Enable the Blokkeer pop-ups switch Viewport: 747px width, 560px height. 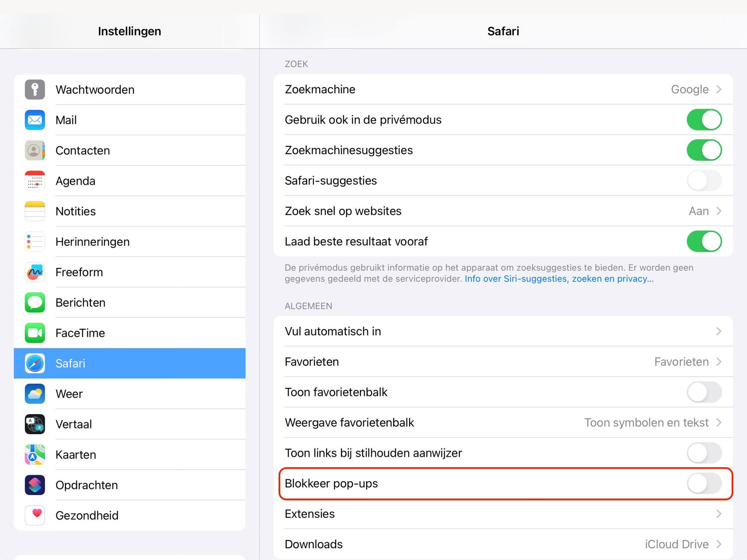coord(704,483)
